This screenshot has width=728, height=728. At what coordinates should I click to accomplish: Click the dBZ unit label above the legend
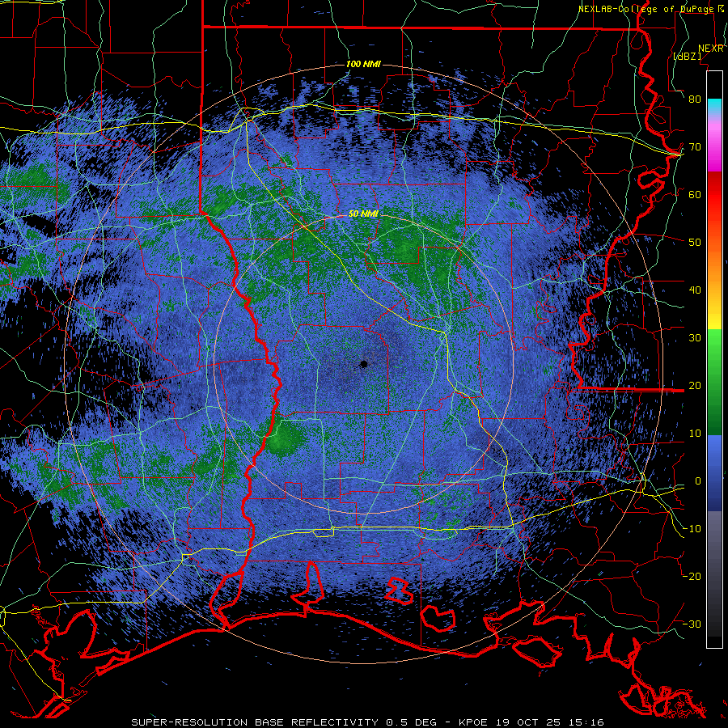pyautogui.click(x=688, y=56)
